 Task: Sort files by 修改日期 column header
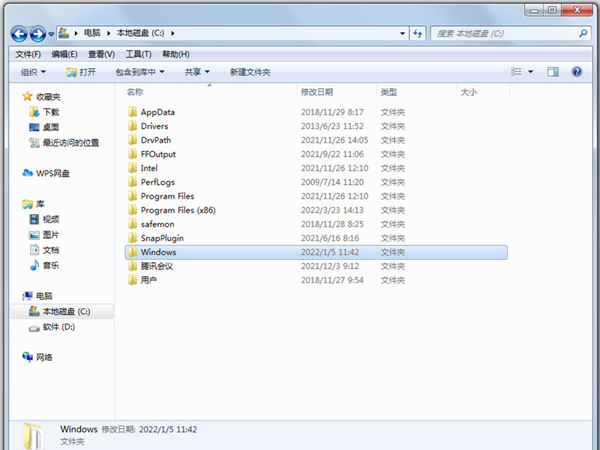[x=320, y=92]
